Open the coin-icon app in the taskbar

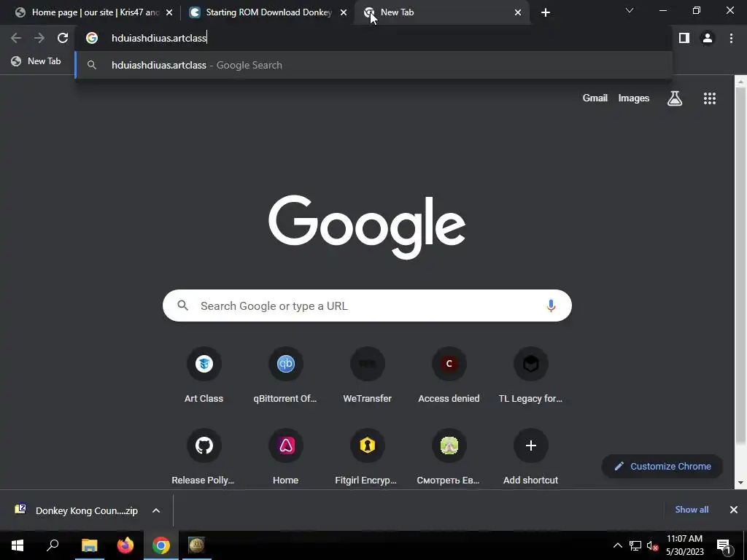(x=196, y=545)
